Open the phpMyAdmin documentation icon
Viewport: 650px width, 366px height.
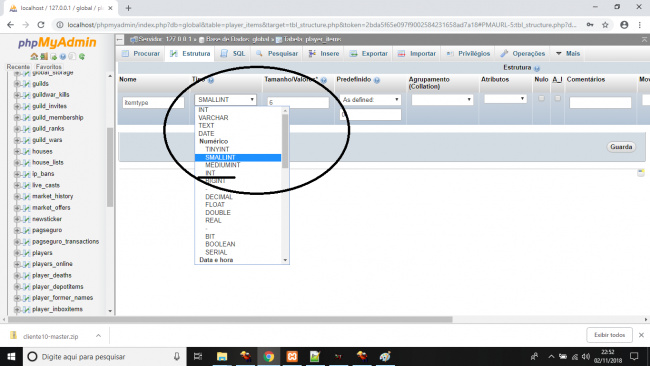point(63,56)
